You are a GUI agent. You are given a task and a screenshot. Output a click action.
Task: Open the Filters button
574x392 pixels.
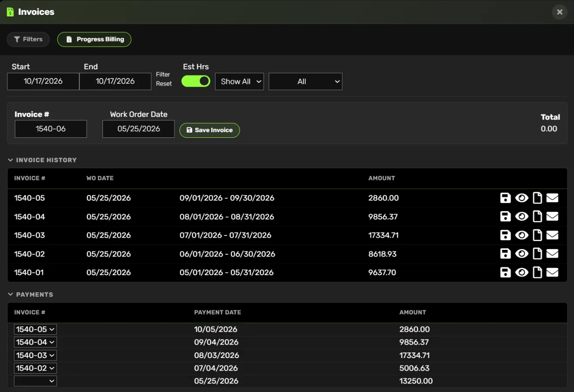(28, 39)
